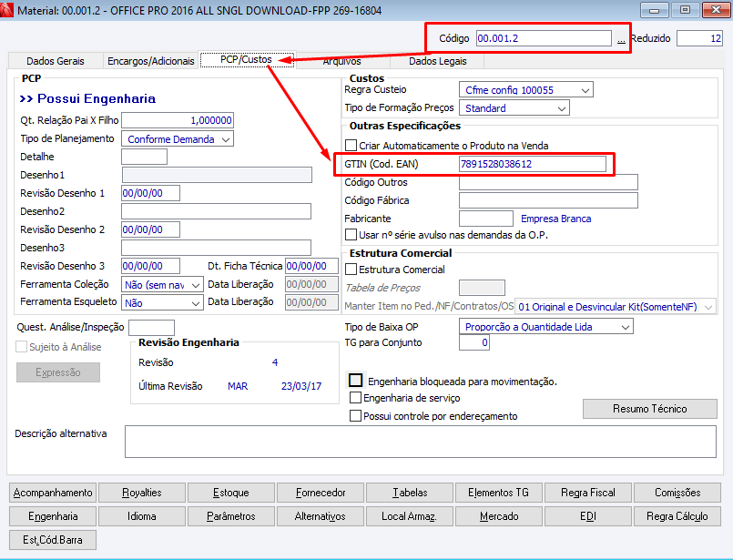Viewport: 733px width, 560px height.
Task: Focus the Qt. Relação Pai X Filho field
Action: pyautogui.click(x=178, y=120)
